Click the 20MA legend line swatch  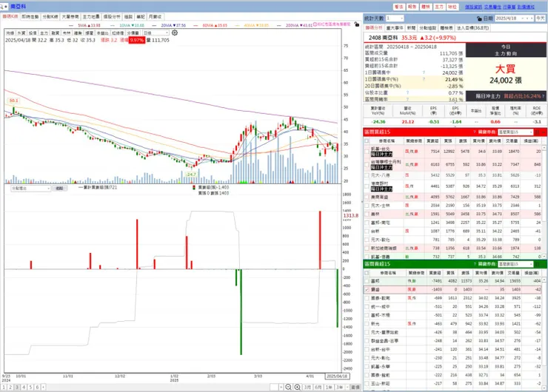tap(153, 25)
